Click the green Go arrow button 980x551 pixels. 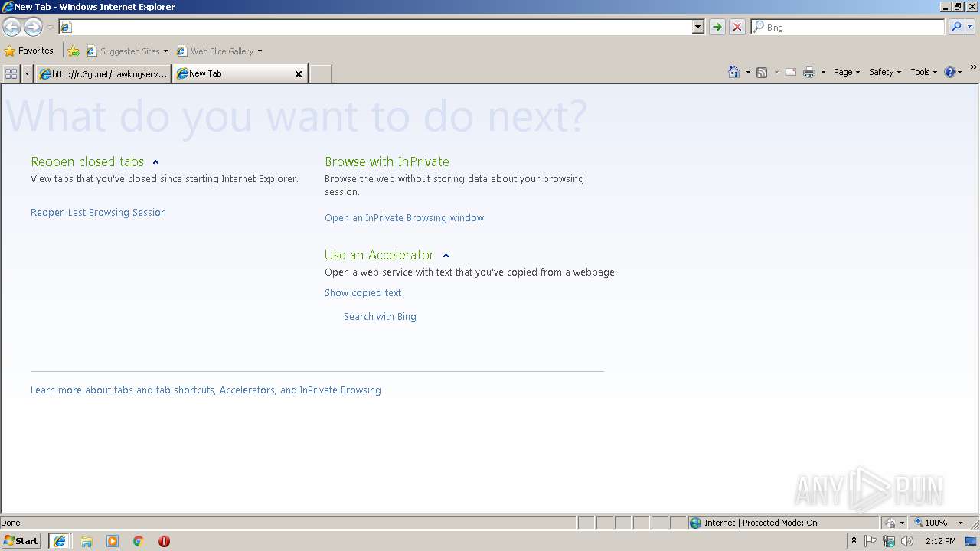coord(717,27)
